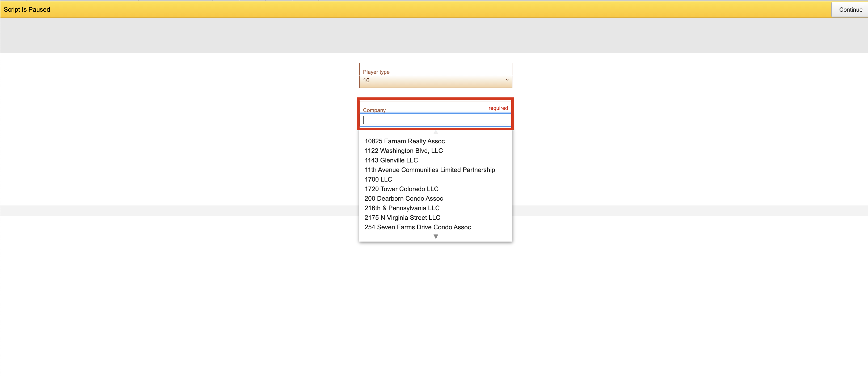Viewport: 868px width, 378px height.
Task: Select 2175 N Virginia Street LLC
Action: [x=402, y=217]
